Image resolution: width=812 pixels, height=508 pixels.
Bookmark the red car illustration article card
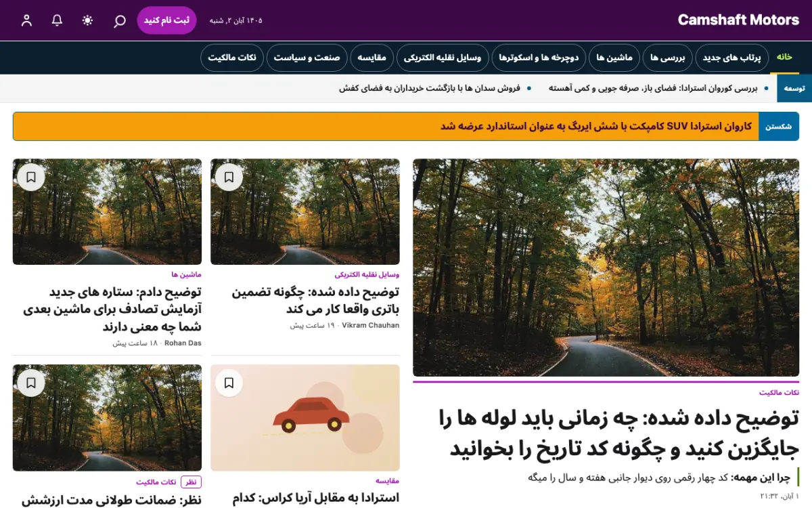click(229, 383)
